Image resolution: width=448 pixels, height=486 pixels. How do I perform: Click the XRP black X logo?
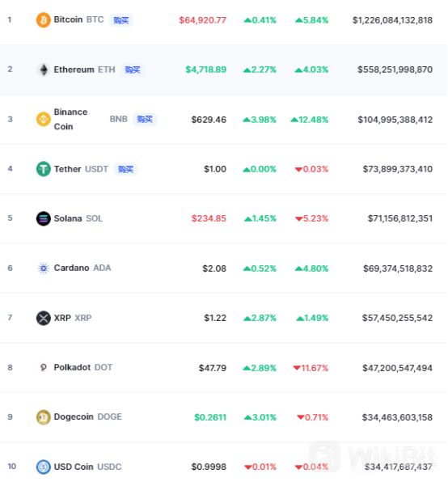[x=44, y=318]
